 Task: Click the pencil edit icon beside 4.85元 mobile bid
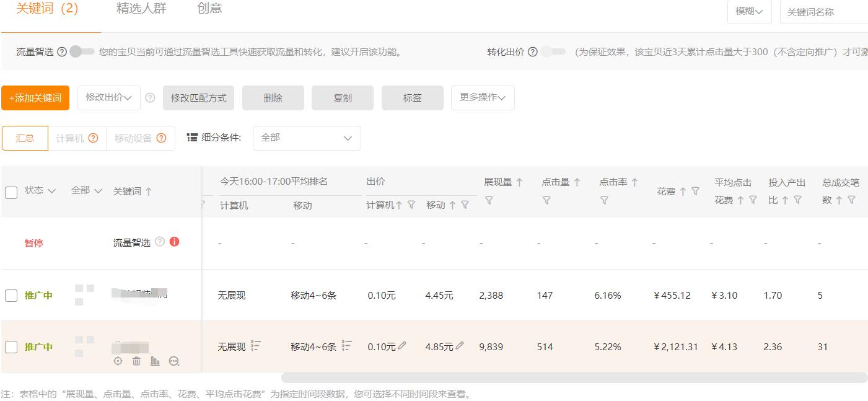[x=458, y=346]
